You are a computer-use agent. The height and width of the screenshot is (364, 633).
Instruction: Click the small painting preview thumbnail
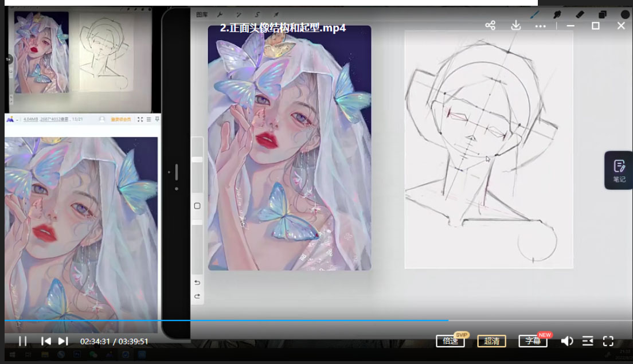click(x=41, y=52)
